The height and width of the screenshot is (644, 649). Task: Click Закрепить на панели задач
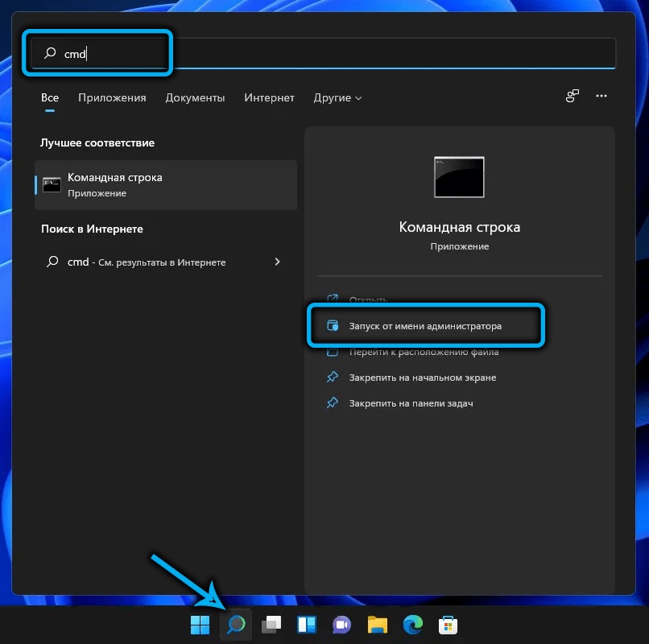pyautogui.click(x=411, y=402)
